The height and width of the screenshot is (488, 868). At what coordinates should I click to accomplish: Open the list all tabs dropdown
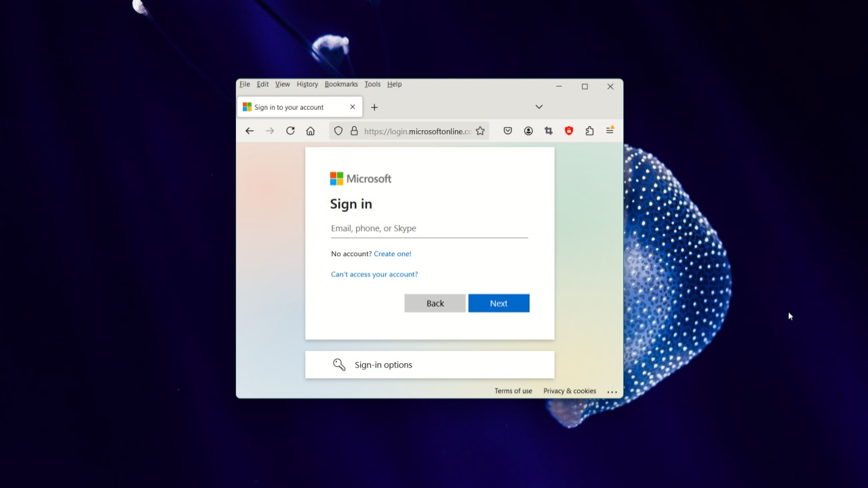(539, 106)
